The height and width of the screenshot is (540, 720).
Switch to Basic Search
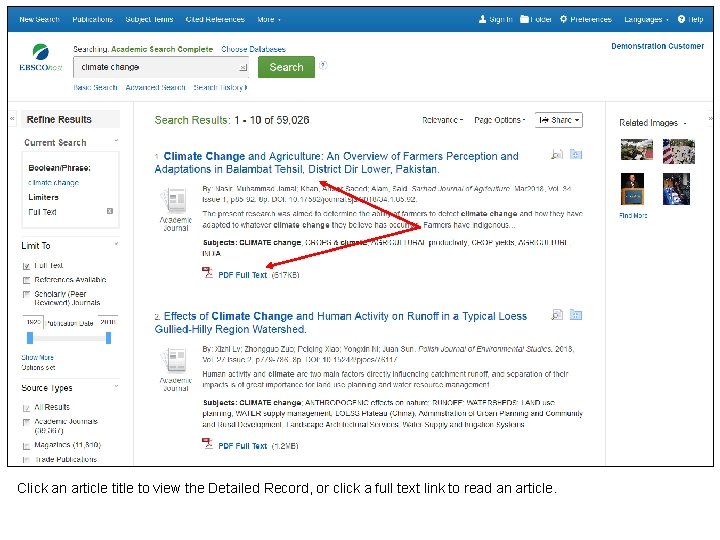[x=96, y=87]
